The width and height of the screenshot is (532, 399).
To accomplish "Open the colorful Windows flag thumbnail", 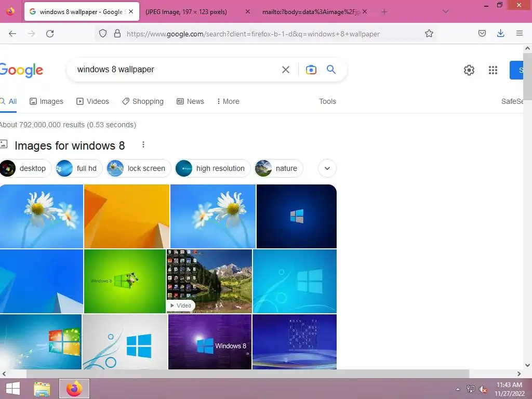I will pos(41,342).
